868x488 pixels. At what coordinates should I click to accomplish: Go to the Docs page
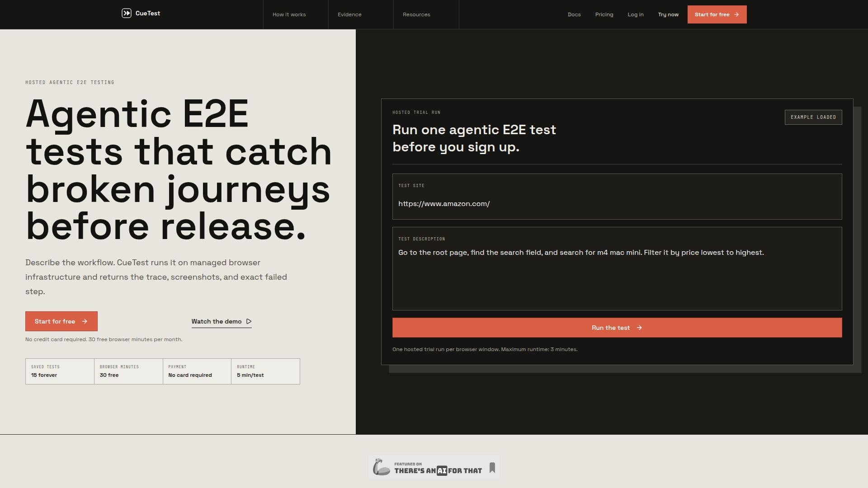point(574,14)
